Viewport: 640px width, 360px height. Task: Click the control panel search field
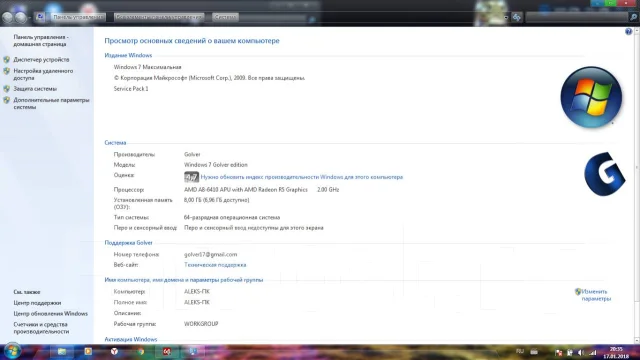tap(576, 17)
